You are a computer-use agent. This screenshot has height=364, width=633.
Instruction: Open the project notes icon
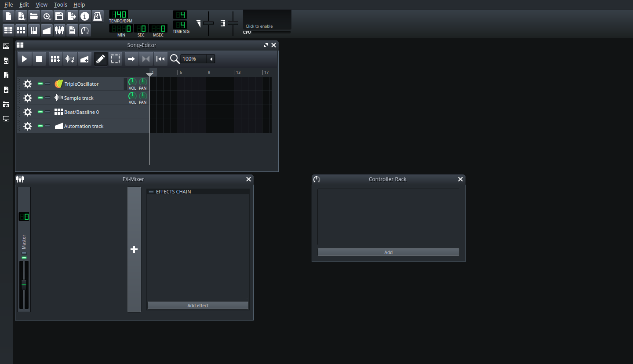(x=72, y=30)
